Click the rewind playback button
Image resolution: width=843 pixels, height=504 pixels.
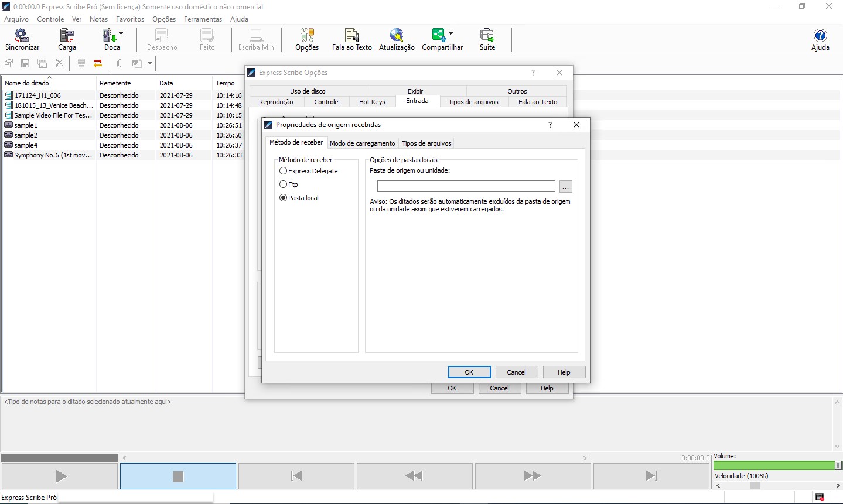415,476
